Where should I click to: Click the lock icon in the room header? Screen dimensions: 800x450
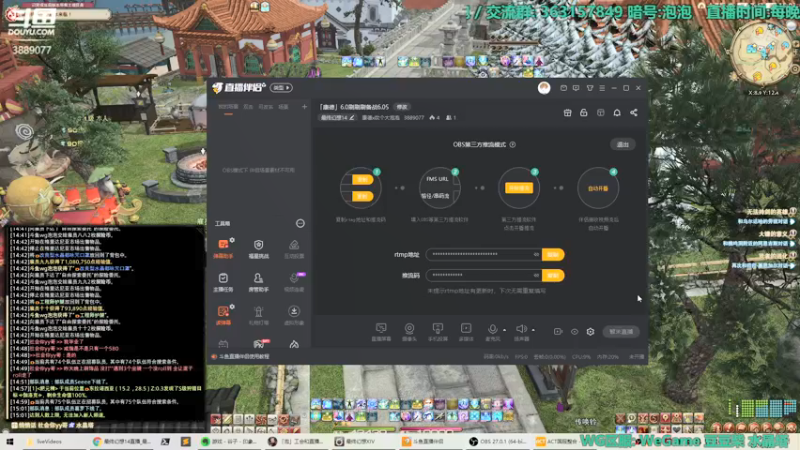pyautogui.click(x=584, y=113)
